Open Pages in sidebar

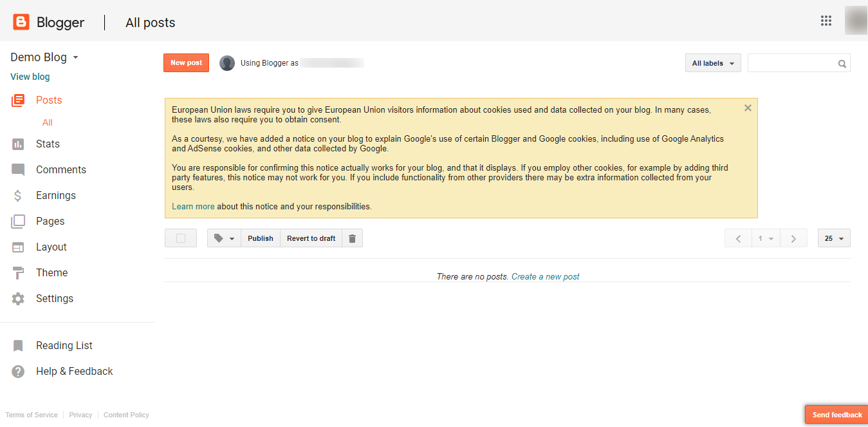[50, 222]
